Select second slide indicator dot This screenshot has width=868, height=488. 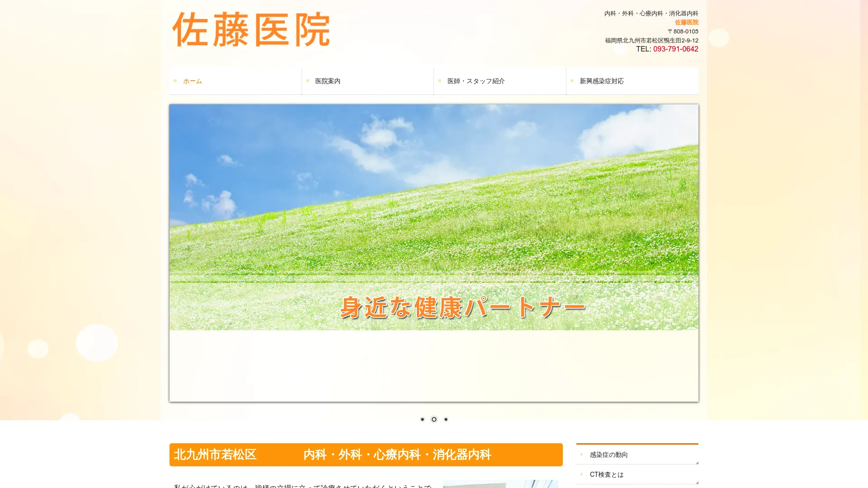tap(434, 419)
